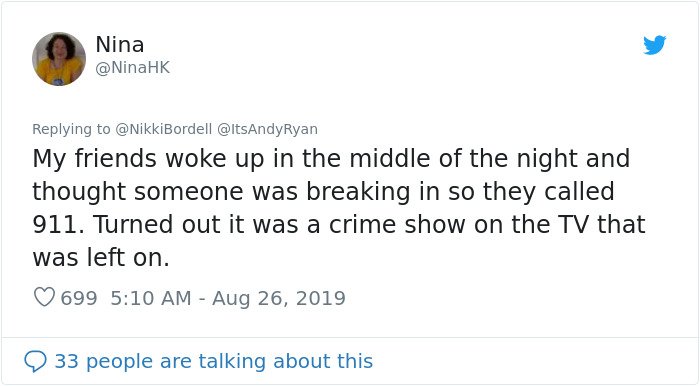Click the tweet line starting "My friends woke"

331,159
